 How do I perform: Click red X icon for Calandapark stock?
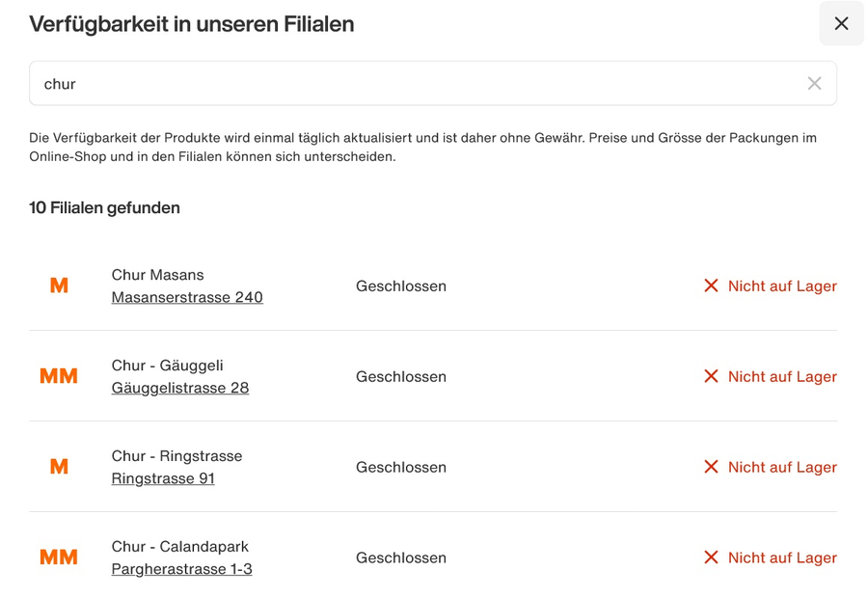pyautogui.click(x=711, y=557)
